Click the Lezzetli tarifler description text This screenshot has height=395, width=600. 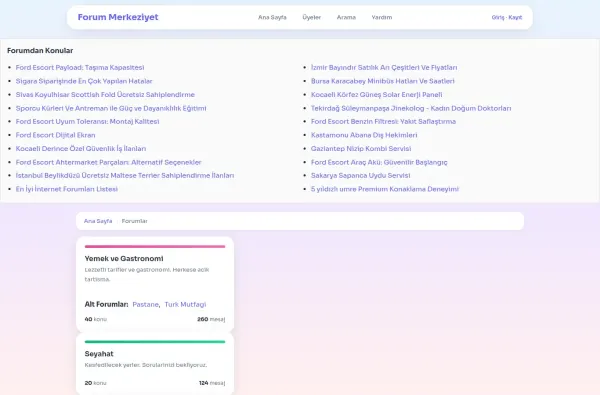[x=147, y=274]
